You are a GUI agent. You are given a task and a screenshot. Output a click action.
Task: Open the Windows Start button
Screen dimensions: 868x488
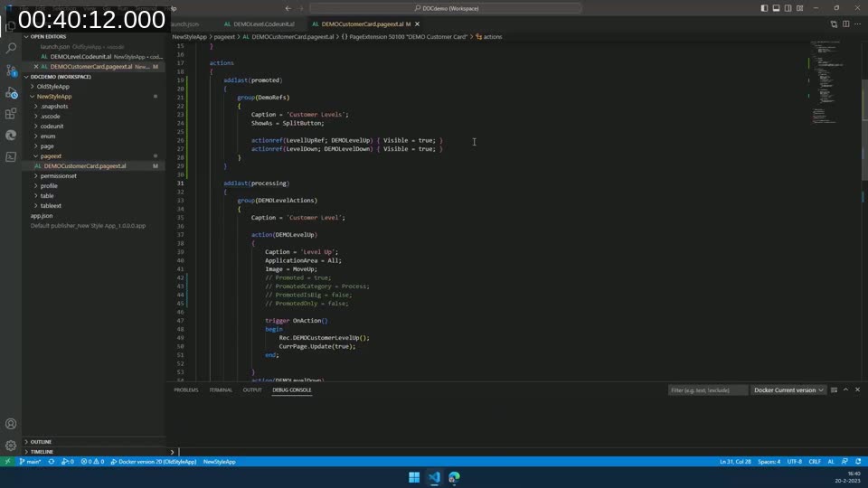click(414, 477)
